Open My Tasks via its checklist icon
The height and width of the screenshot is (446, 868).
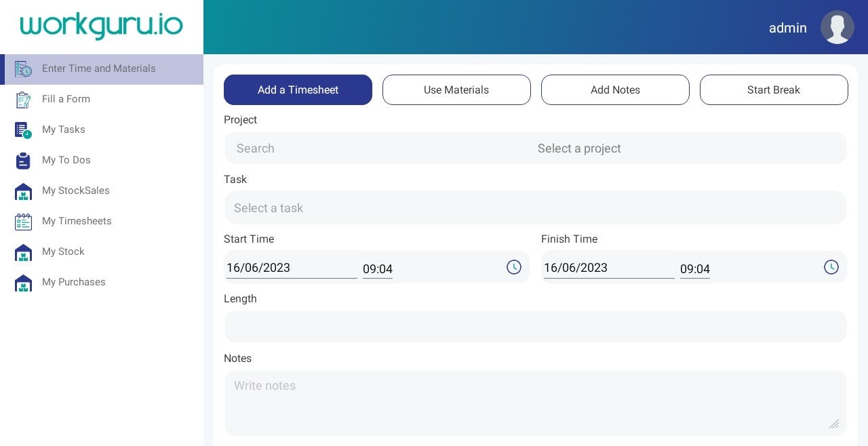point(23,129)
